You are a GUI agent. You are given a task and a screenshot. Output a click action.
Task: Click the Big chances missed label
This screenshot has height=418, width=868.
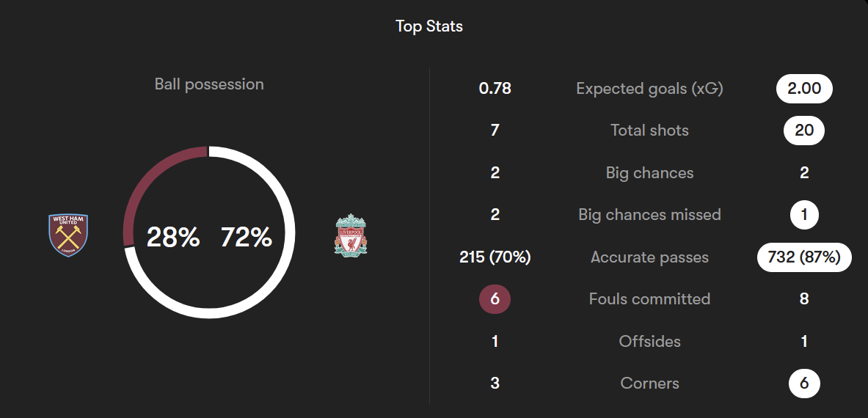[x=649, y=215]
